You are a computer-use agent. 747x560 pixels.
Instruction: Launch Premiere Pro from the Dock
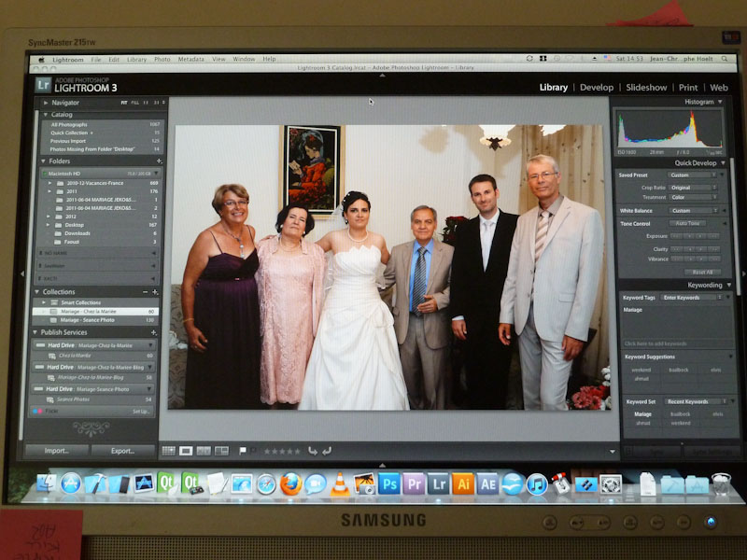tap(414, 484)
